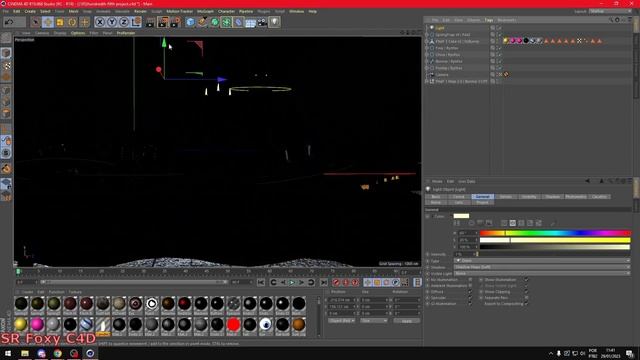The width and height of the screenshot is (640, 360).
Task: Click the Windows Start button
Action: [8, 353]
